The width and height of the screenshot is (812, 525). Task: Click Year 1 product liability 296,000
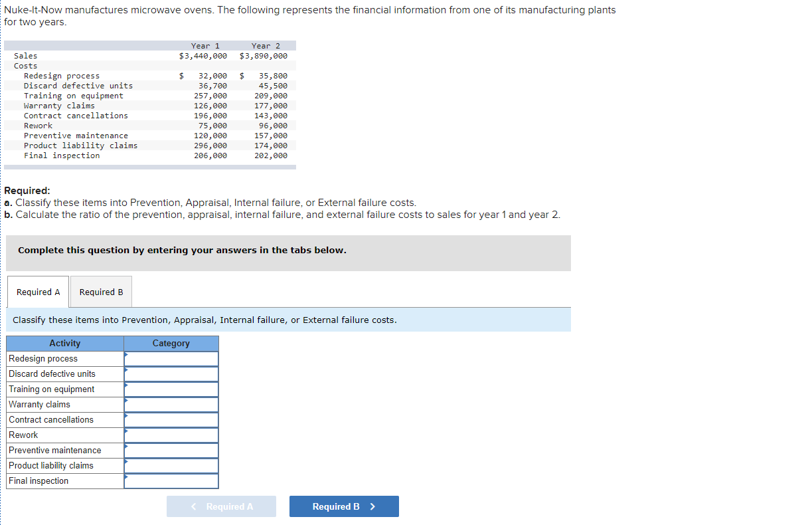pos(210,146)
